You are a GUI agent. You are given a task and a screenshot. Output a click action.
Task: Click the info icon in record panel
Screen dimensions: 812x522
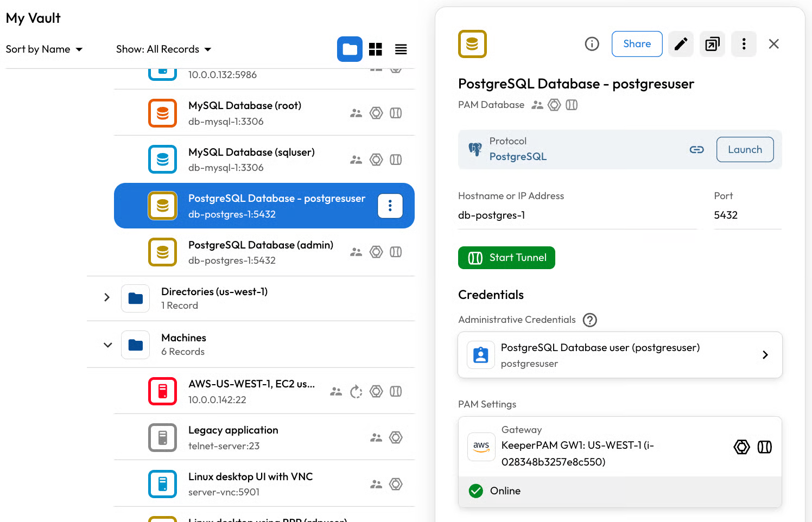[x=592, y=44]
